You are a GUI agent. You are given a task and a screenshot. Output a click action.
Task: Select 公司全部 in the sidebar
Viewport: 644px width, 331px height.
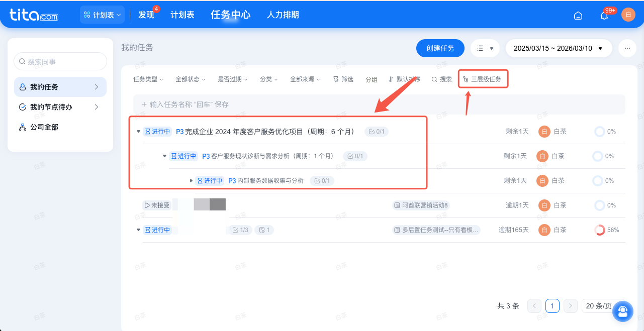(x=45, y=127)
